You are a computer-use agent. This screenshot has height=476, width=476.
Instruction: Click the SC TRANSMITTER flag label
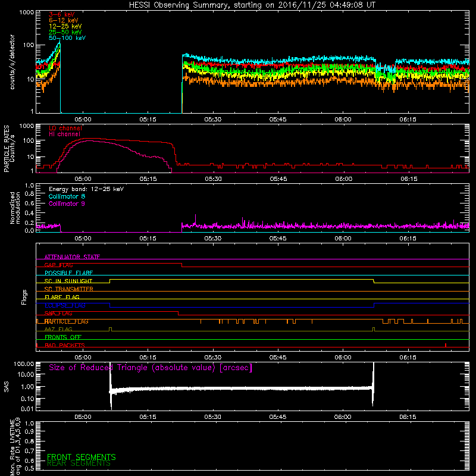tap(69, 289)
